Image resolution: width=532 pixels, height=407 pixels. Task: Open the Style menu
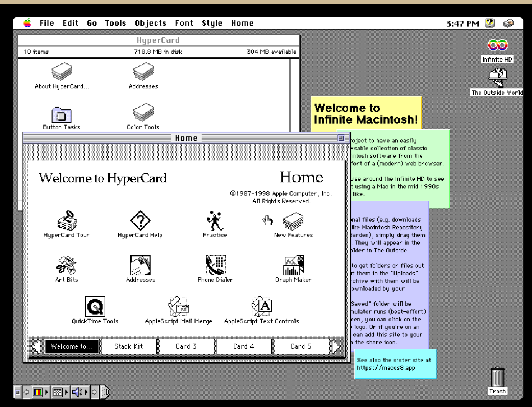tap(212, 23)
